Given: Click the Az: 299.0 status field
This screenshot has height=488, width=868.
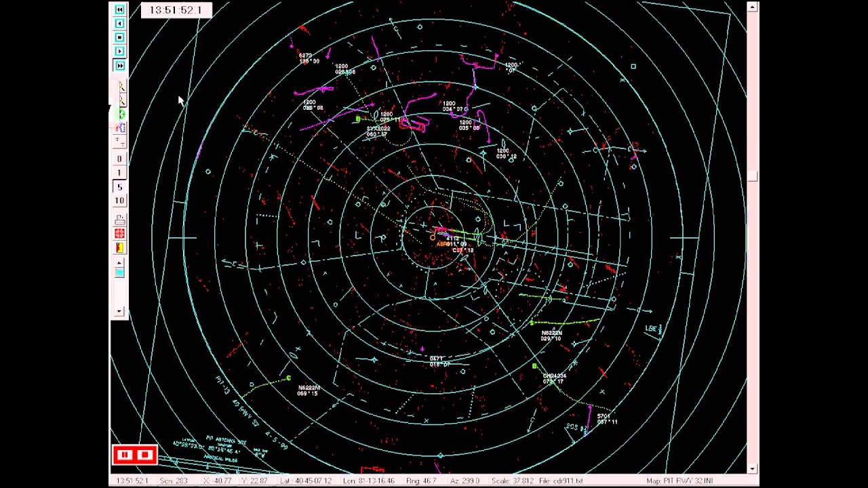Looking at the screenshot, I should point(465,481).
